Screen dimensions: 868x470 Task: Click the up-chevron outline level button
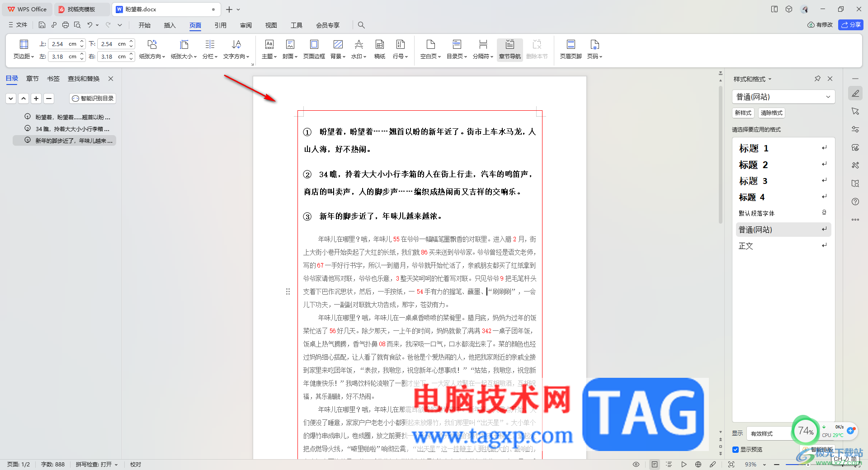[x=24, y=98]
